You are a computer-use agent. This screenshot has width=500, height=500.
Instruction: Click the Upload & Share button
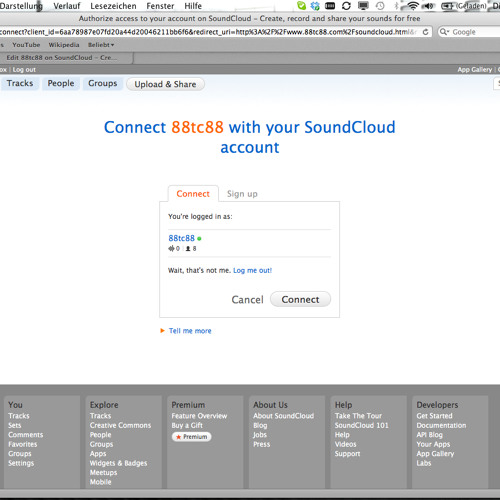[165, 84]
